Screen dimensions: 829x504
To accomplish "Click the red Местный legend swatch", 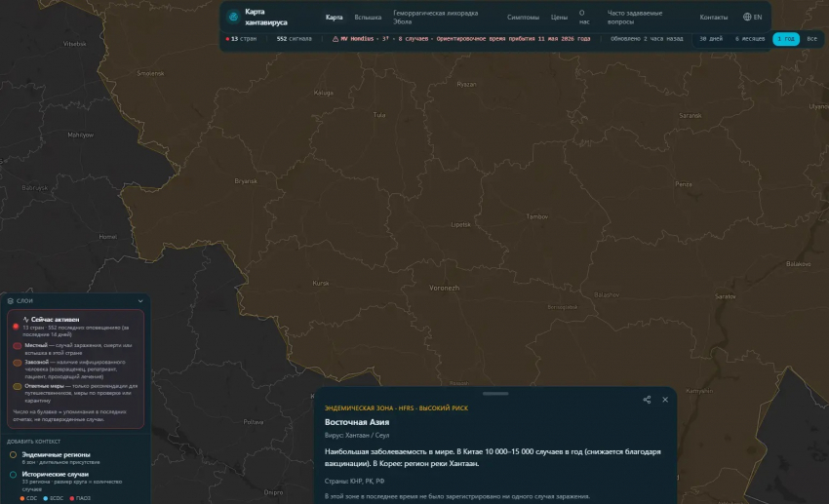I will pos(18,345).
